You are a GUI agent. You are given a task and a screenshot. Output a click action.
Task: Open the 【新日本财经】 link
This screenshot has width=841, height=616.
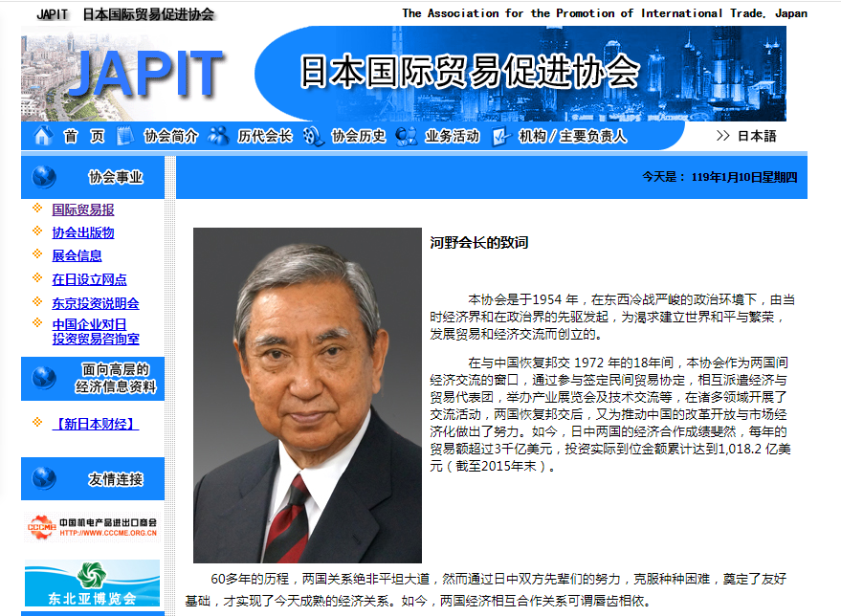(96, 424)
